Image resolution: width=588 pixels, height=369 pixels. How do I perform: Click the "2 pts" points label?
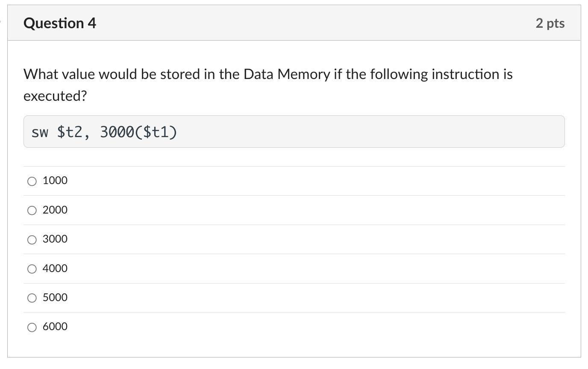coord(550,23)
